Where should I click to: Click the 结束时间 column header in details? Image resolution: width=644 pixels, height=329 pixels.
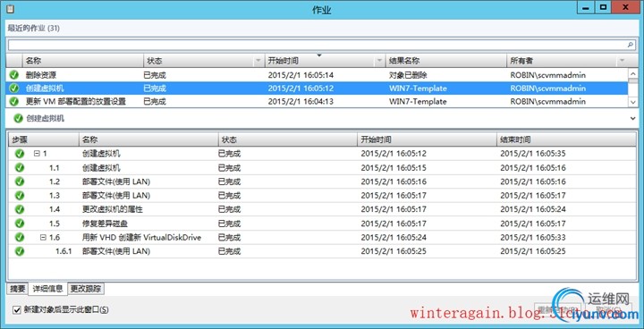[566, 139]
